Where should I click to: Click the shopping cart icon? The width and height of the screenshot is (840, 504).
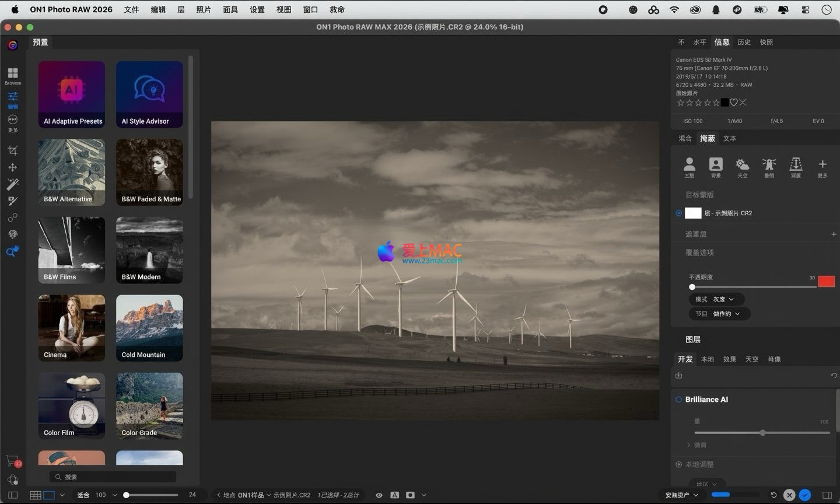pyautogui.click(x=12, y=461)
